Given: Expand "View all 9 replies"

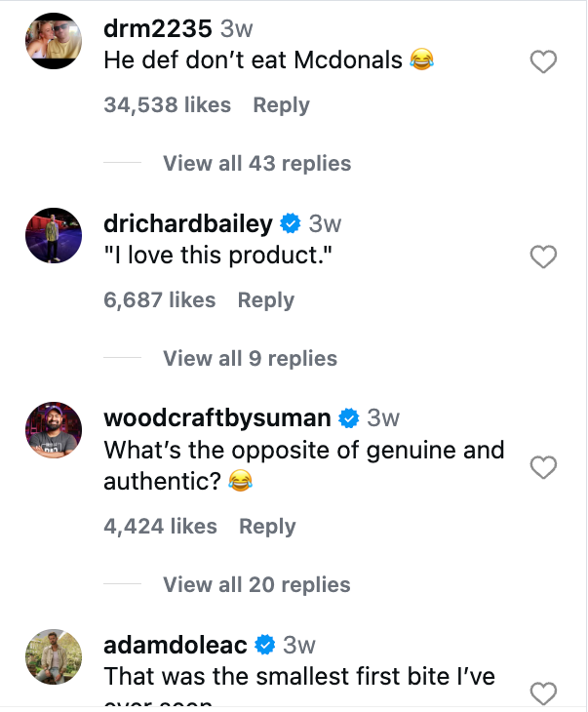Looking at the screenshot, I should pos(250,359).
